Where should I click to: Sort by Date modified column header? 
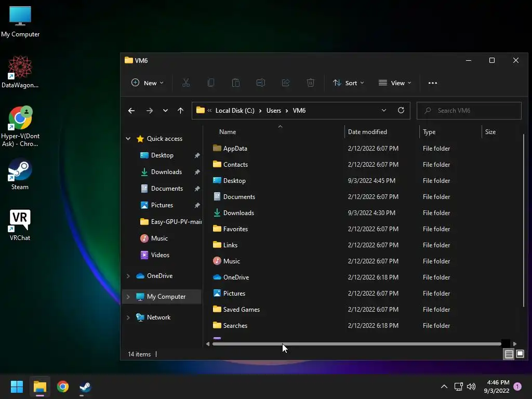pos(367,131)
